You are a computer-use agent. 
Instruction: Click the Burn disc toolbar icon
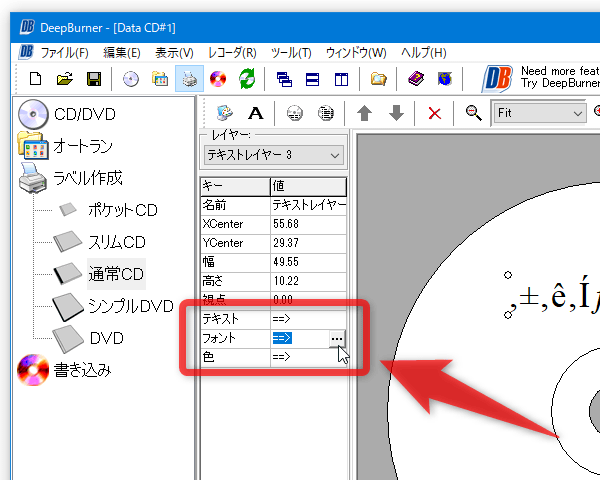[218, 79]
